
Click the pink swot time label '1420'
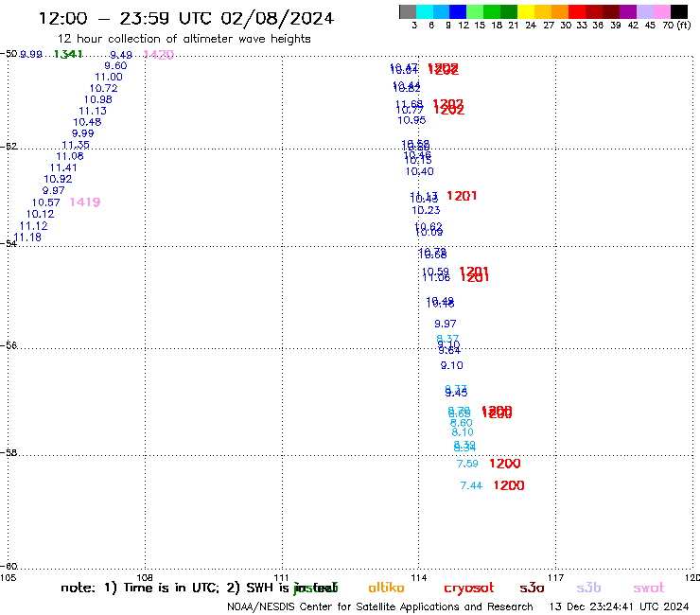pyautogui.click(x=159, y=55)
